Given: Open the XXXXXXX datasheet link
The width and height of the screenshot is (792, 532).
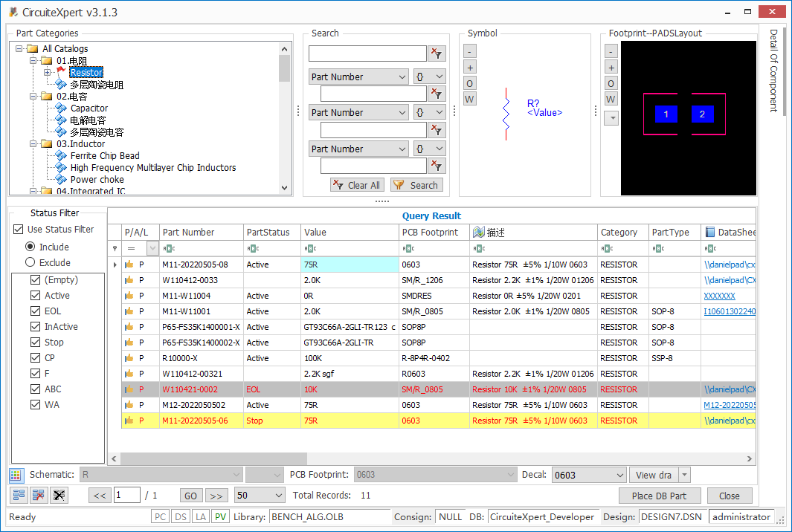Looking at the screenshot, I should (719, 296).
